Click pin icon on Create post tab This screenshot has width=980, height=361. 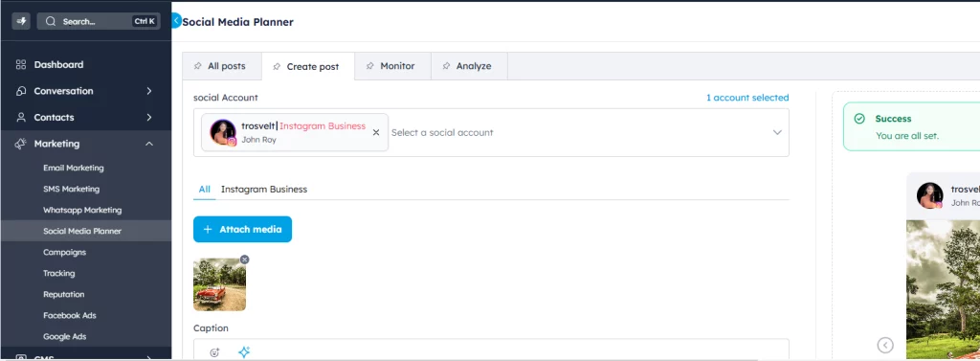click(x=277, y=66)
